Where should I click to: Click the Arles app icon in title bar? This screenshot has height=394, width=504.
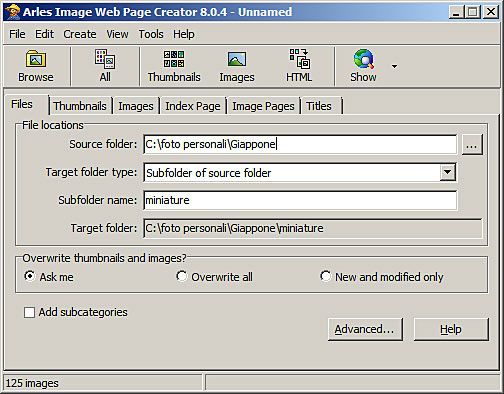[13, 12]
